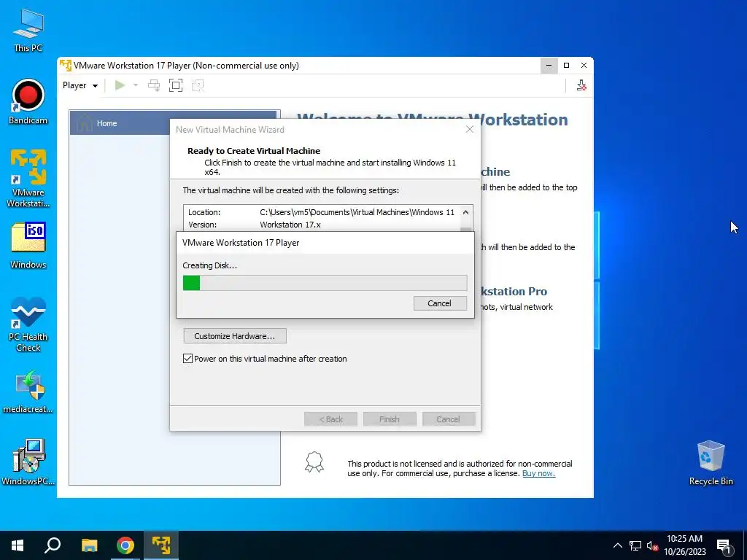Select WindowsPC installer desktop icon
The image size is (747, 560).
(x=28, y=462)
